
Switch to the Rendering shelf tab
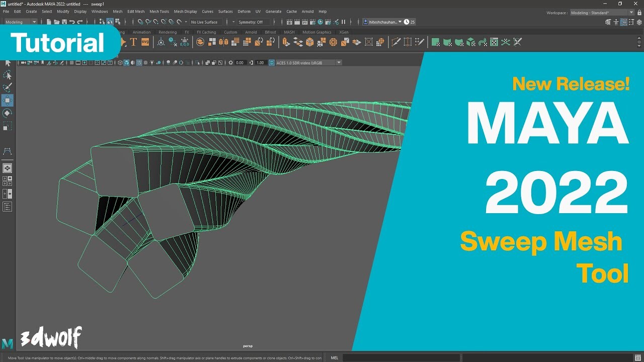167,32
